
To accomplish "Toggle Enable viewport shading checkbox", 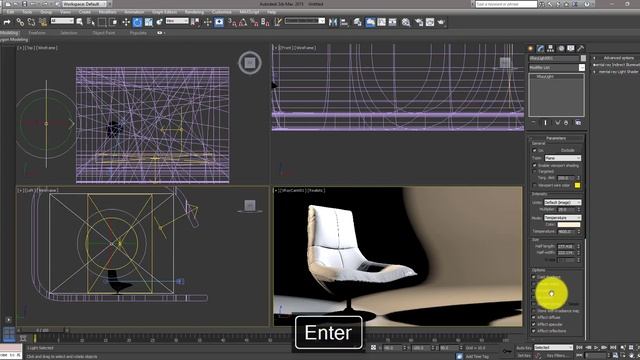I will [x=535, y=165].
